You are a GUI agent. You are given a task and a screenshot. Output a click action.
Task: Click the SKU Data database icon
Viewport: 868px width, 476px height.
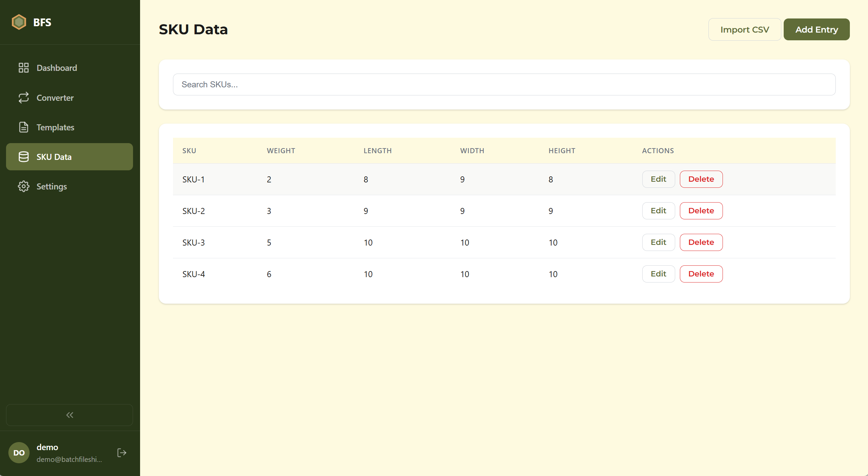(23, 156)
